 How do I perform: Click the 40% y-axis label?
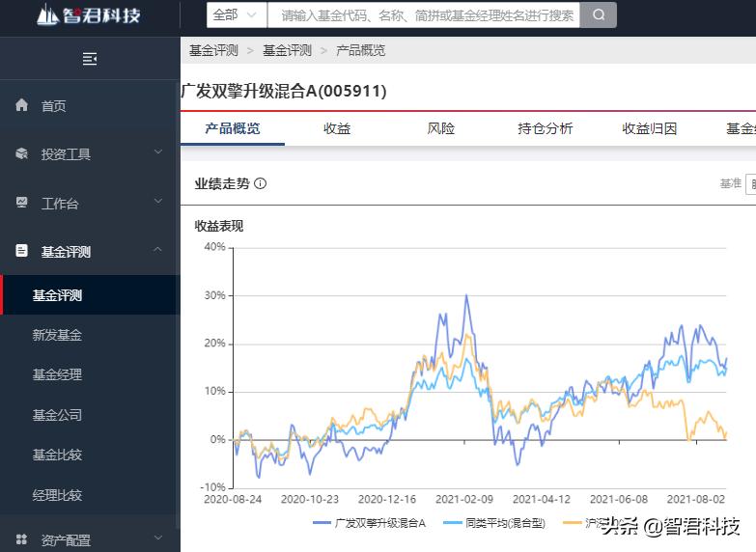214,247
